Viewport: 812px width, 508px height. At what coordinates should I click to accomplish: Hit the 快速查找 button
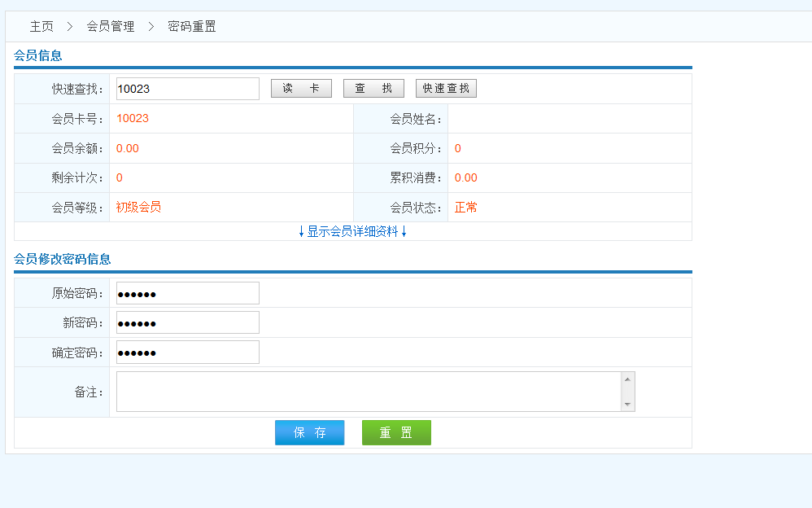click(x=446, y=89)
